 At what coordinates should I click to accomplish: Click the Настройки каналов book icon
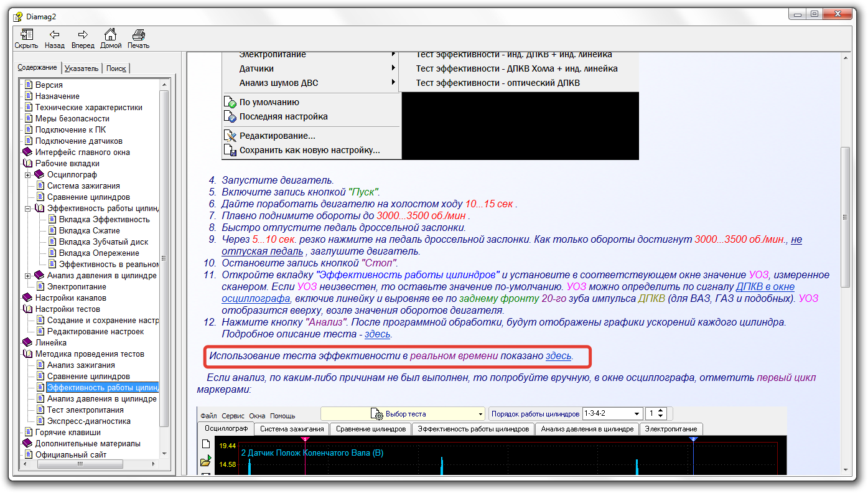coord(27,298)
